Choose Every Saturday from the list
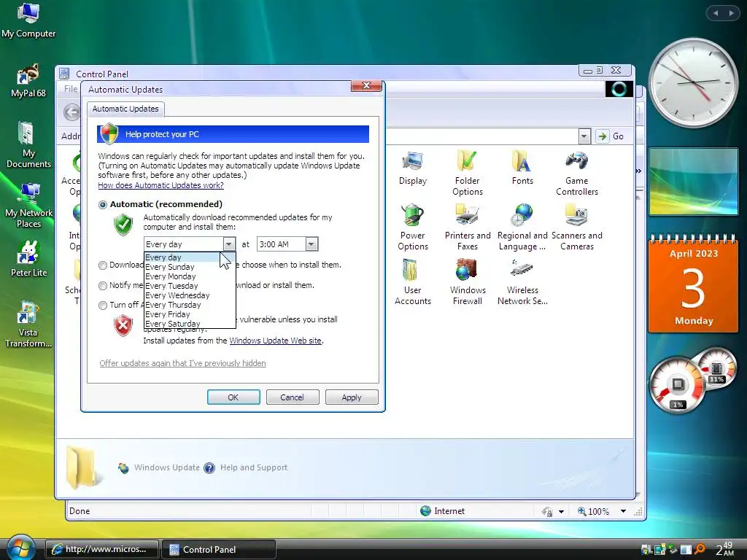 pyautogui.click(x=190, y=324)
